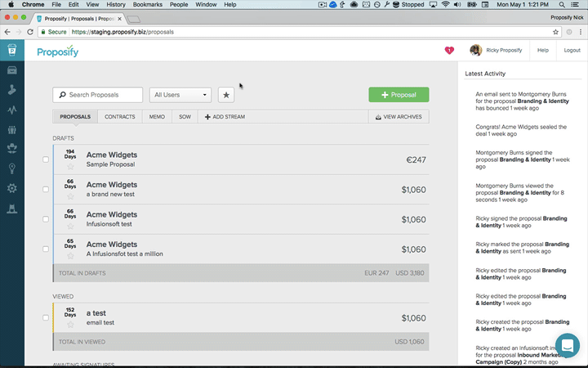Switch to the SOW tab
588x368 pixels.
[x=185, y=117]
